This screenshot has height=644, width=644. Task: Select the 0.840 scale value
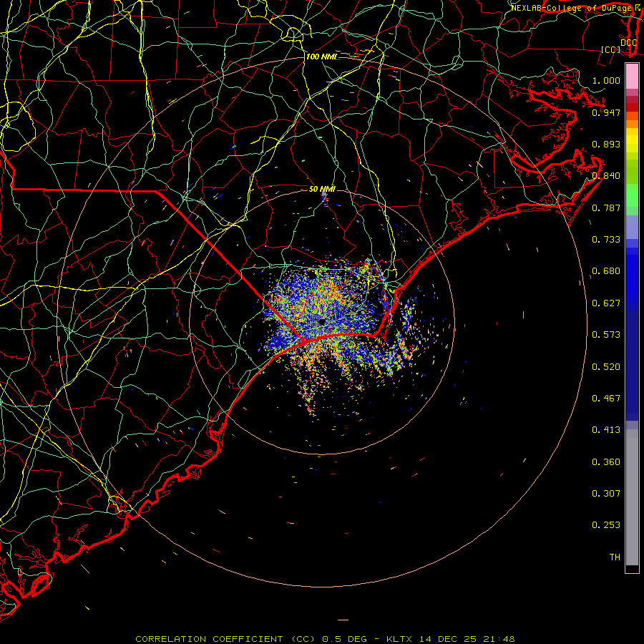[x=606, y=176]
